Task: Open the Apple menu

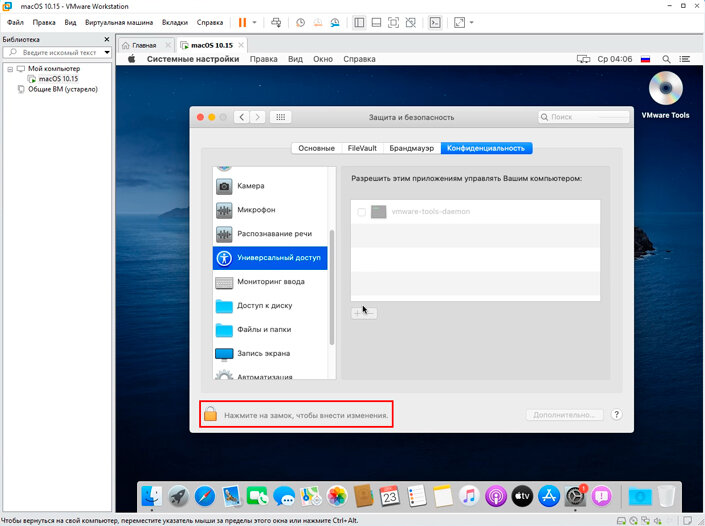Action: 132,59
